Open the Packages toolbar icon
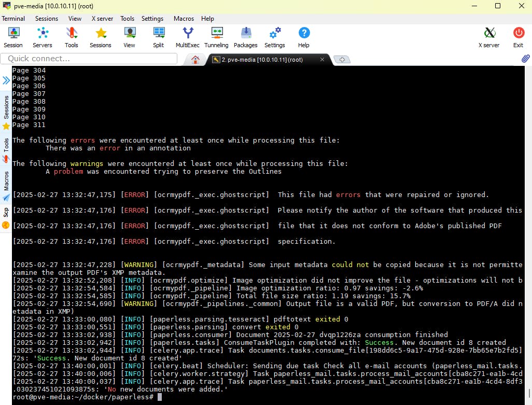532x405 pixels. click(x=246, y=37)
